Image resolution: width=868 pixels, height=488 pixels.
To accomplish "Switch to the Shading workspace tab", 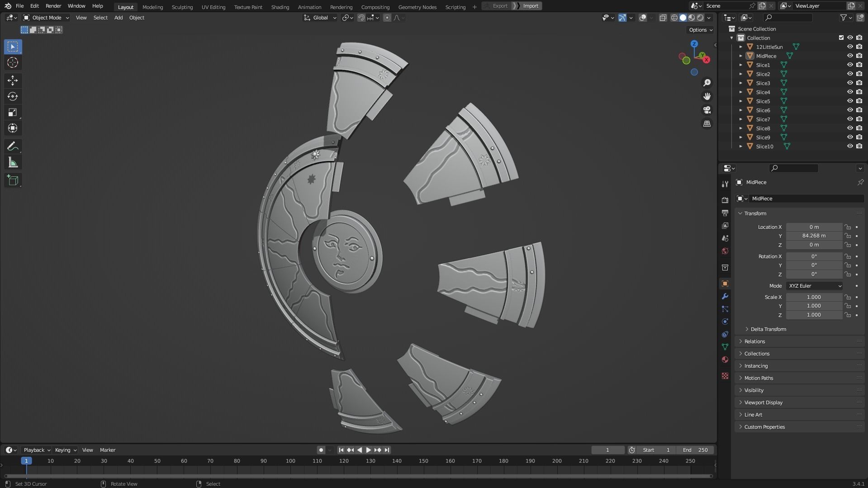I will point(280,7).
